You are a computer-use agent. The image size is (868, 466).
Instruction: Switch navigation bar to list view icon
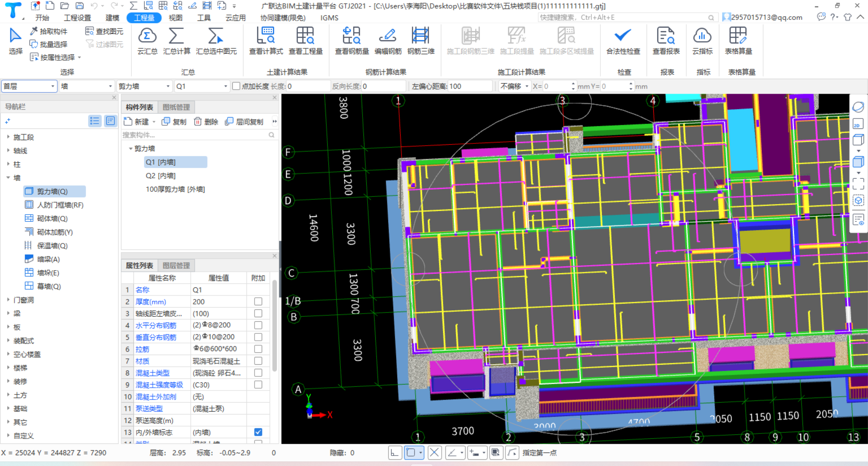pos(94,121)
